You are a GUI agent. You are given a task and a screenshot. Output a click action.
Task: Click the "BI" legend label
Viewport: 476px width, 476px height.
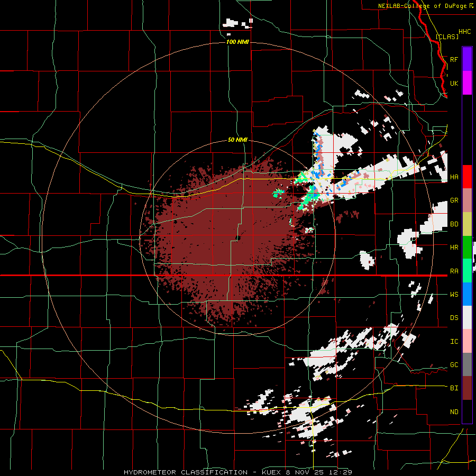coord(454,388)
